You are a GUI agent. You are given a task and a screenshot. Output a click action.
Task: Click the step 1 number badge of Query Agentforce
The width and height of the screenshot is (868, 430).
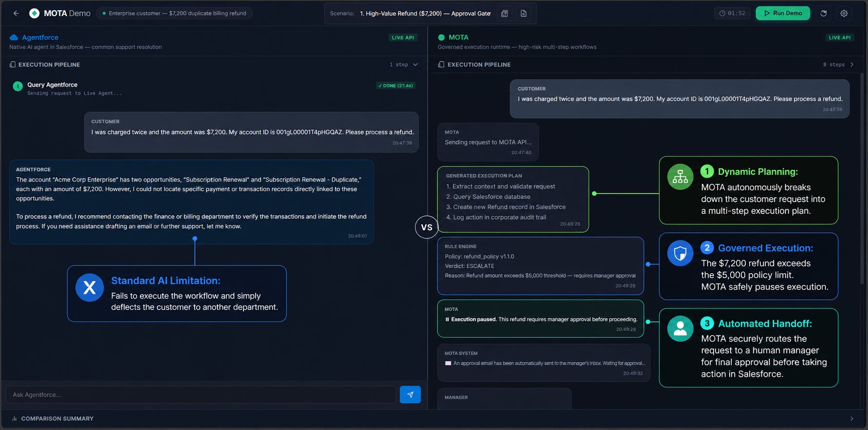tap(18, 86)
